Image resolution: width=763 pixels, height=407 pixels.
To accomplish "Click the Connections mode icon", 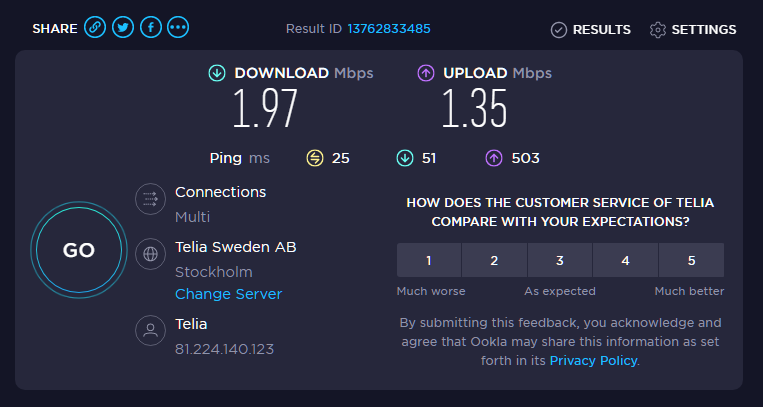I will (x=150, y=199).
